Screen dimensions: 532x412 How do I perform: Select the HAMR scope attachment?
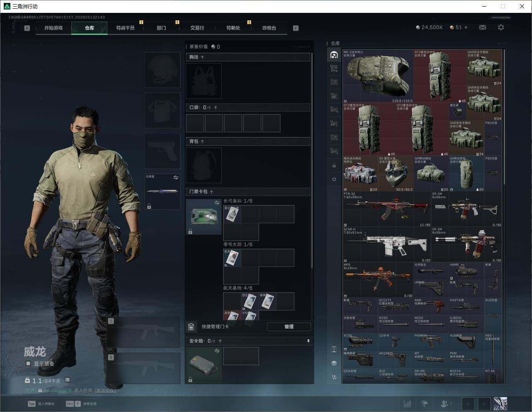point(466,271)
